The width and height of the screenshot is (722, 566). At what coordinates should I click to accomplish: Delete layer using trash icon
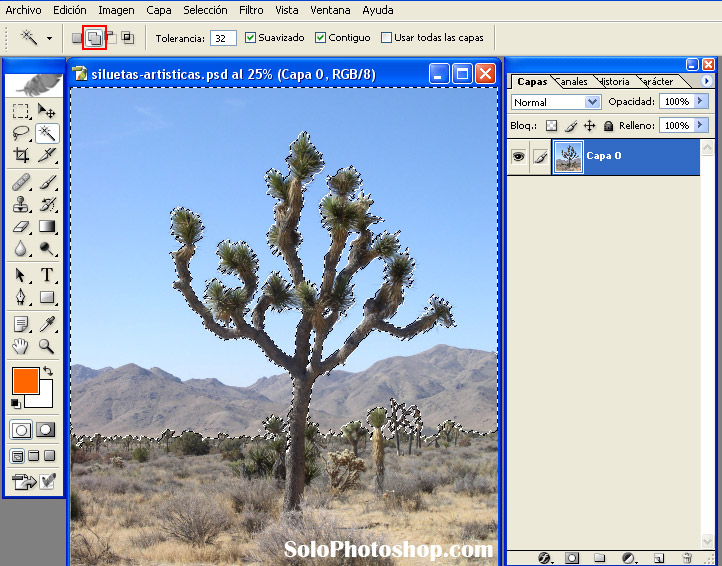click(x=687, y=557)
